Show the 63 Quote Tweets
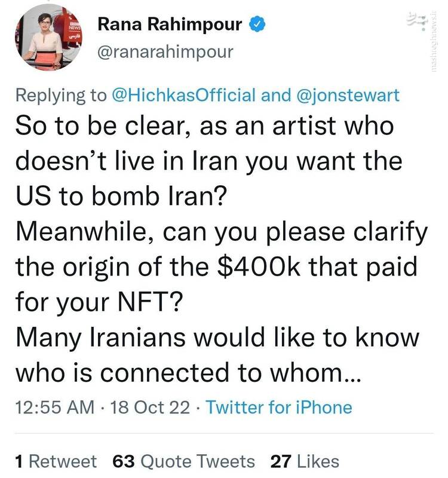448x478 pixels. point(184,461)
